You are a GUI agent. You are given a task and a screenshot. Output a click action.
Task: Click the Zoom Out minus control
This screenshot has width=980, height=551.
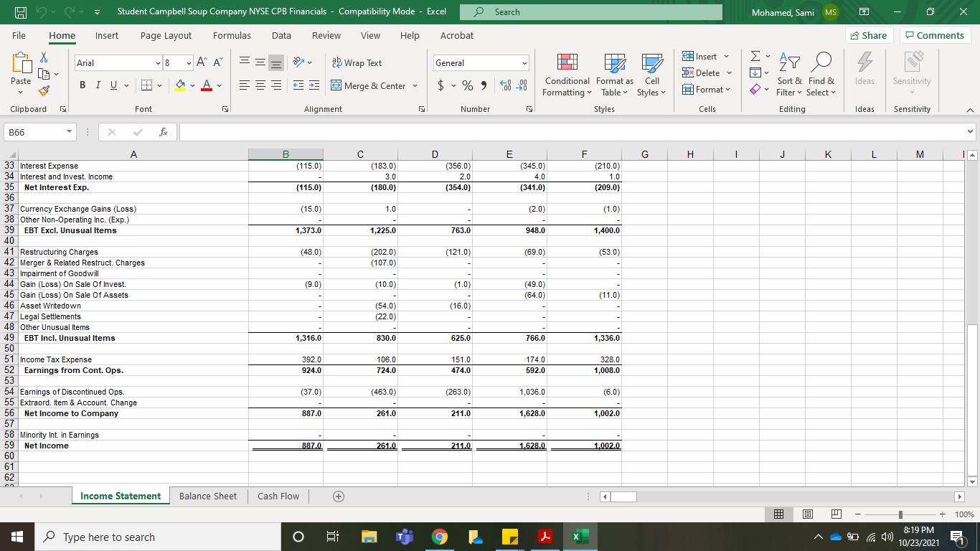click(858, 514)
